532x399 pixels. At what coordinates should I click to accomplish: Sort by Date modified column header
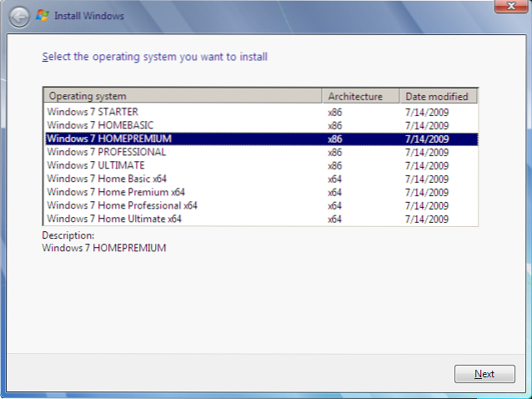pyautogui.click(x=436, y=96)
